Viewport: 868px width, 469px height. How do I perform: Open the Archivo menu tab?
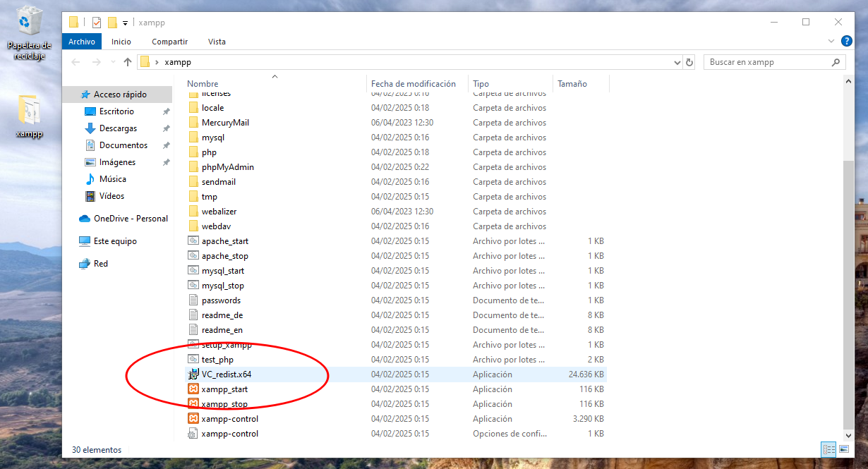82,42
